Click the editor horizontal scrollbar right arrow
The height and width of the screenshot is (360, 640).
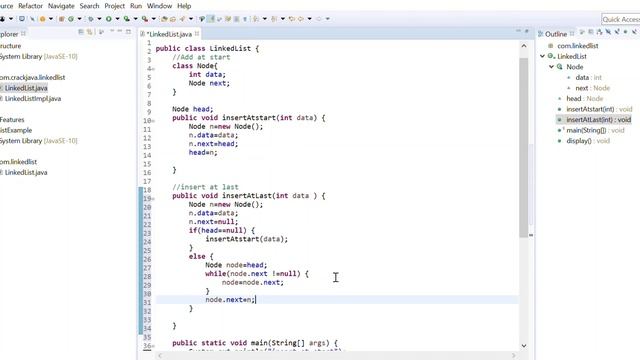513,356
